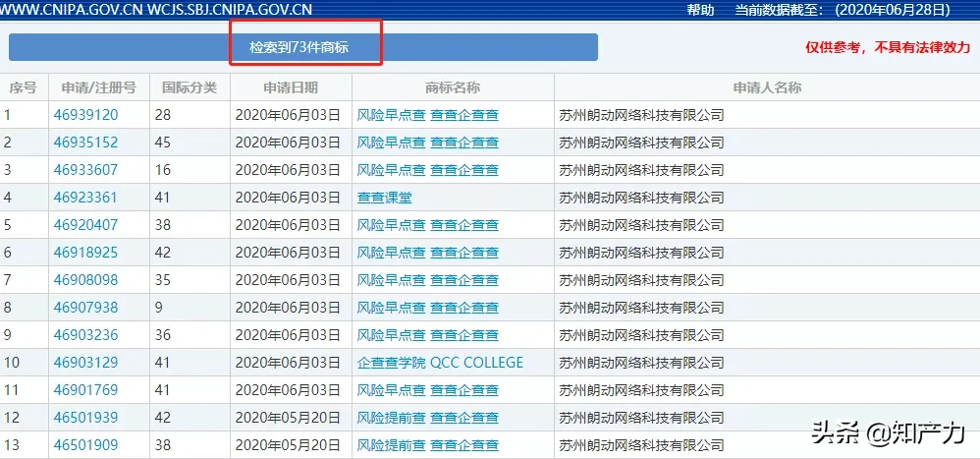Open registration number 46939120
Screen dimensions: 980x459
(85, 115)
